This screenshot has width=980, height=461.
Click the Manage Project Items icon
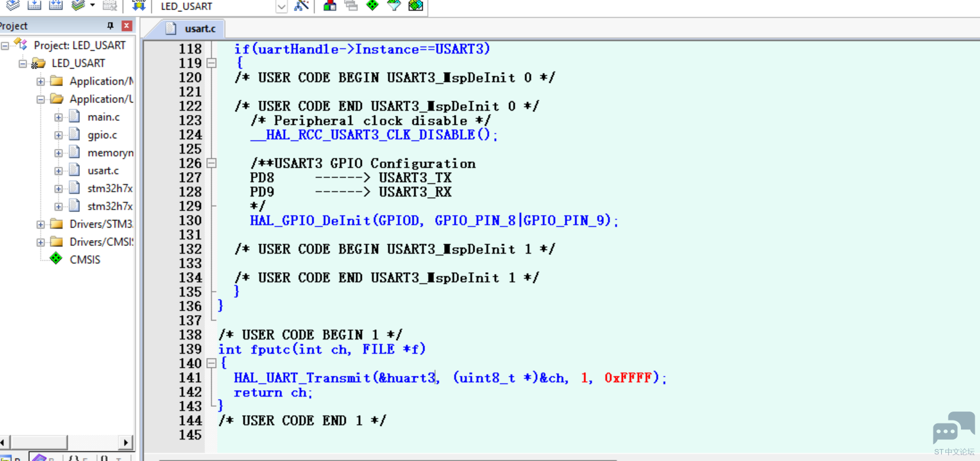click(330, 5)
